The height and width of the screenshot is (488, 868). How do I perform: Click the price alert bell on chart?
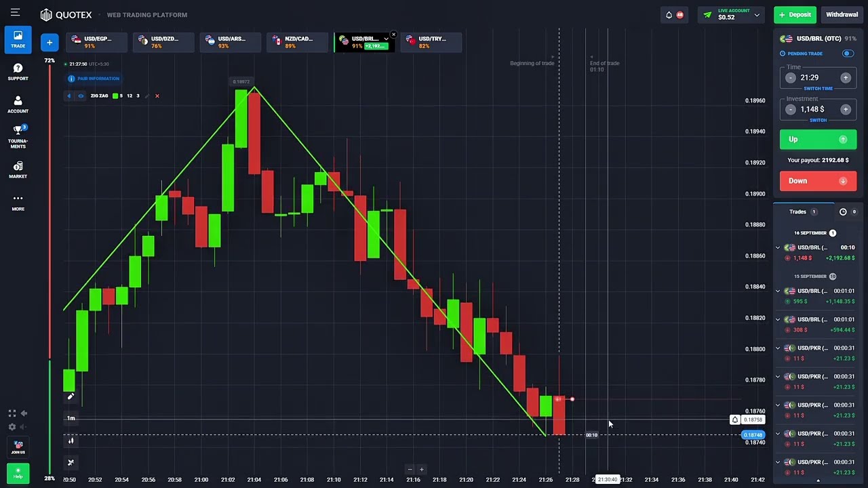(x=734, y=420)
